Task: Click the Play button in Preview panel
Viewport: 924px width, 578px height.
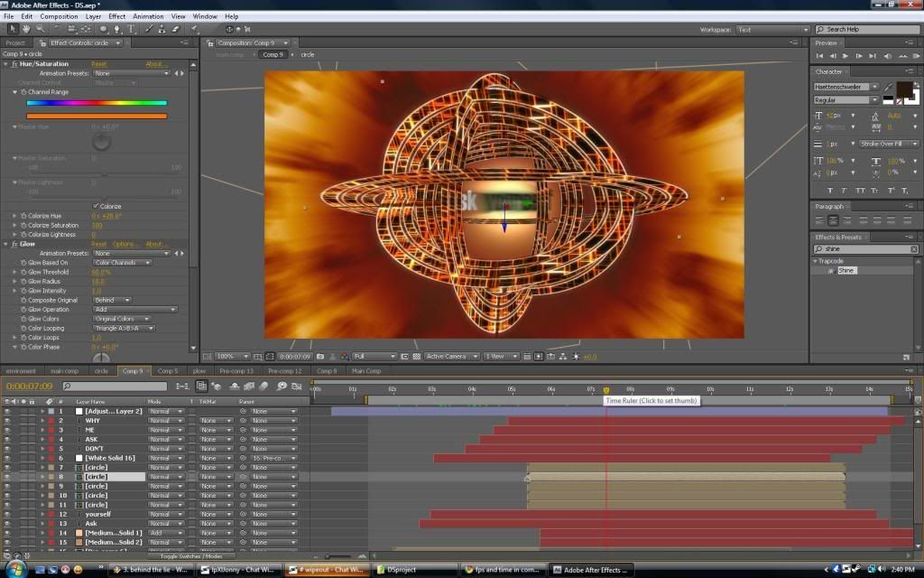Action: tap(845, 56)
